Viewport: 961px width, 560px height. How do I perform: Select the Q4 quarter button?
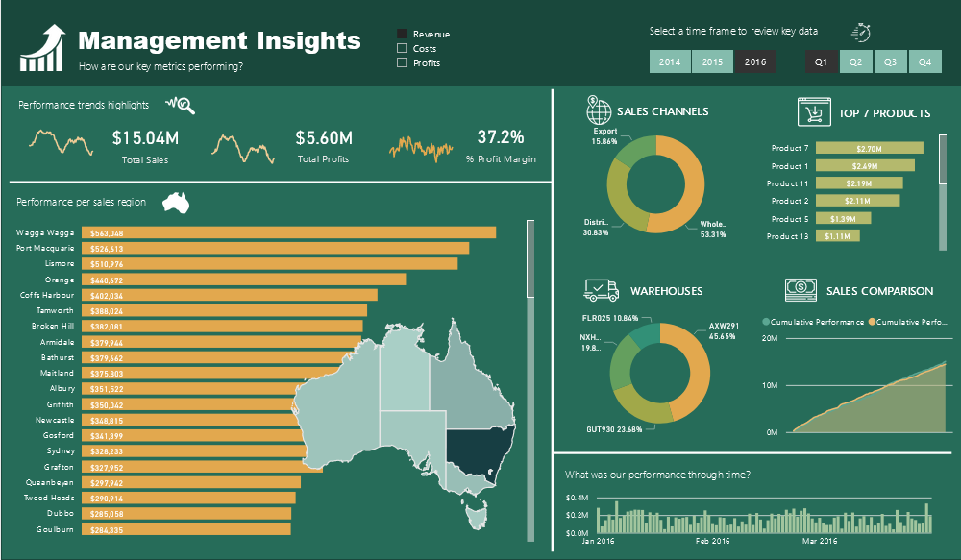(x=924, y=61)
